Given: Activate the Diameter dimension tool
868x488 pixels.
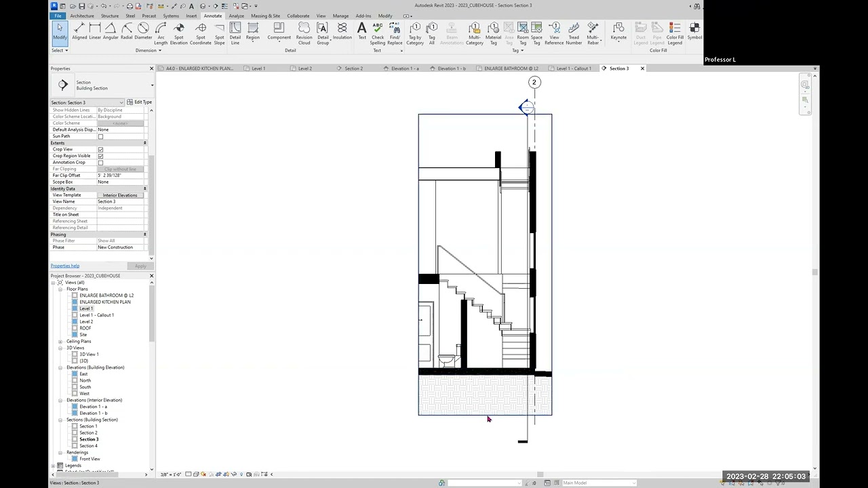Looking at the screenshot, I should pyautogui.click(x=143, y=31).
